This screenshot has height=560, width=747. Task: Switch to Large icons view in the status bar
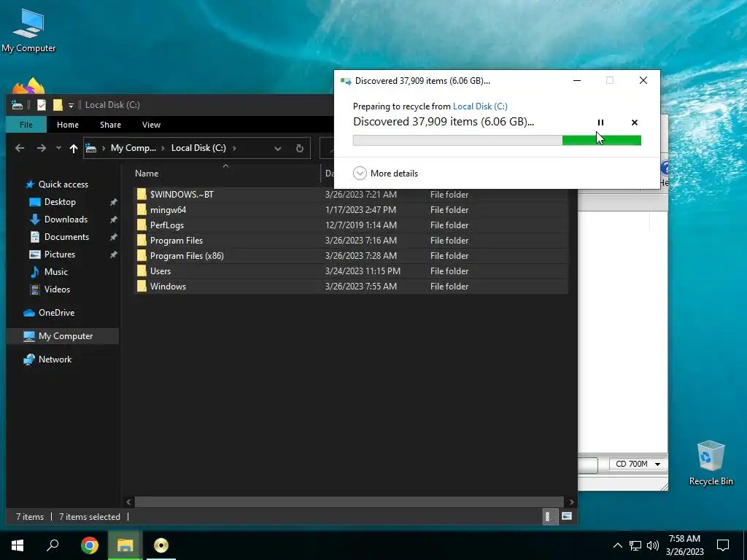click(566, 516)
